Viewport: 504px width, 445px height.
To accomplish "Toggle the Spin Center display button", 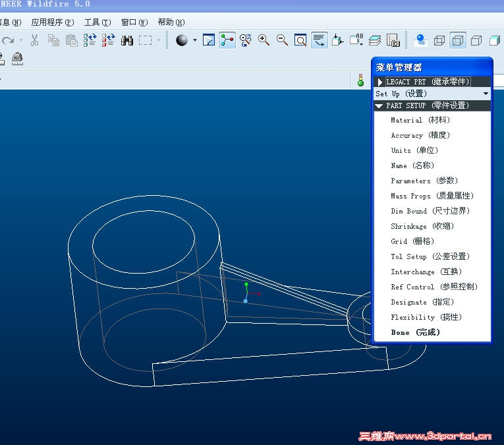I will 227,40.
